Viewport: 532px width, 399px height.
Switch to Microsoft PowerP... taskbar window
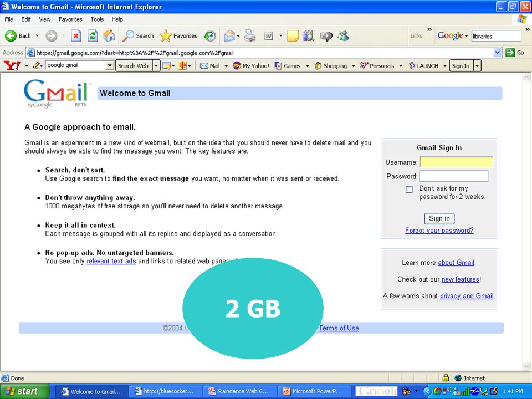click(x=314, y=391)
